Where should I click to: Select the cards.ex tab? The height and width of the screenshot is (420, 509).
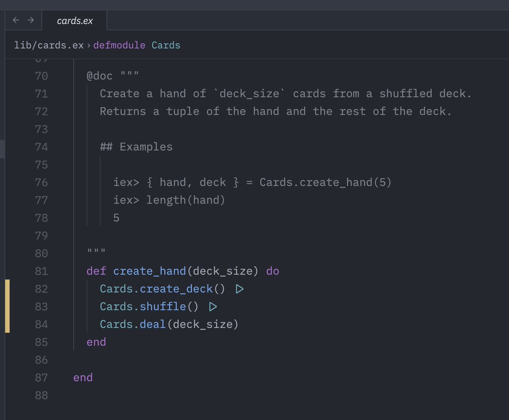coord(75,21)
